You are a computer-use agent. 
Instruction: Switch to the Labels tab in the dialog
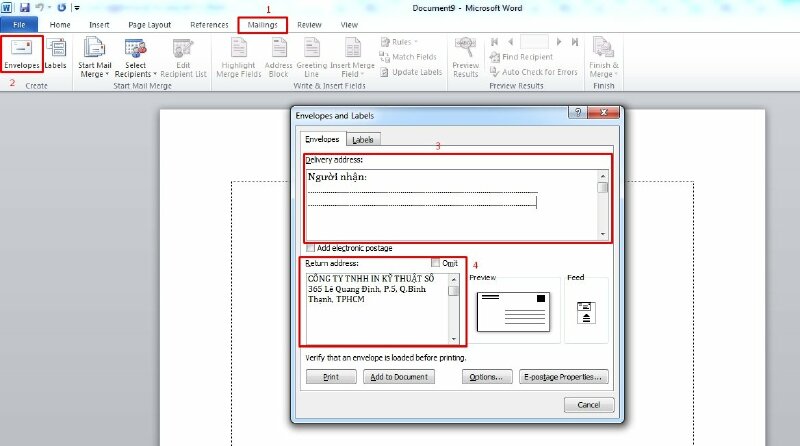362,140
